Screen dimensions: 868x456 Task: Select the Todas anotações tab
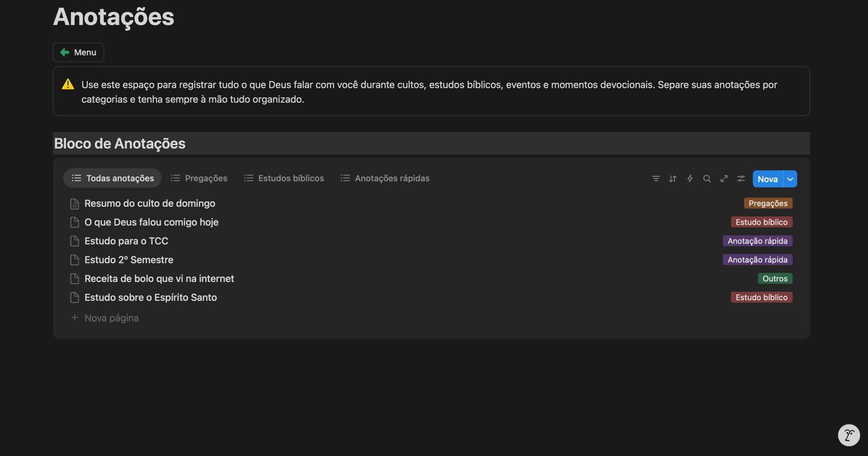click(112, 178)
